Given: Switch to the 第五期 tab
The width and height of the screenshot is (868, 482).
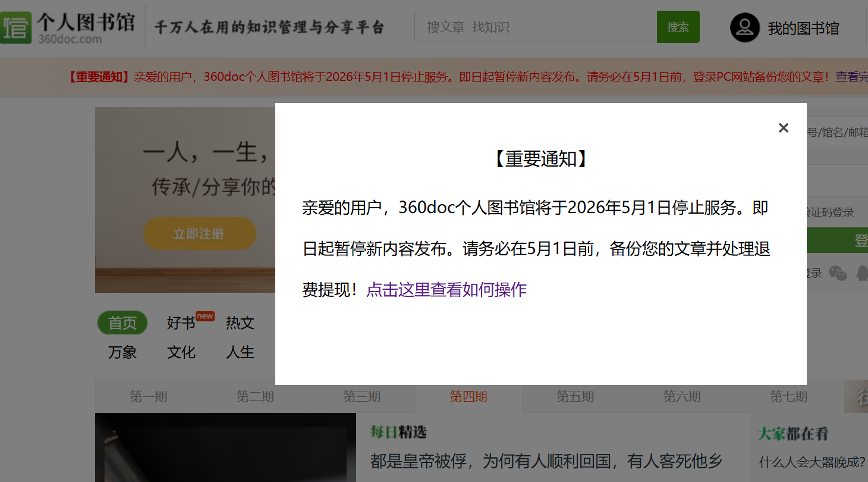Looking at the screenshot, I should click(575, 396).
